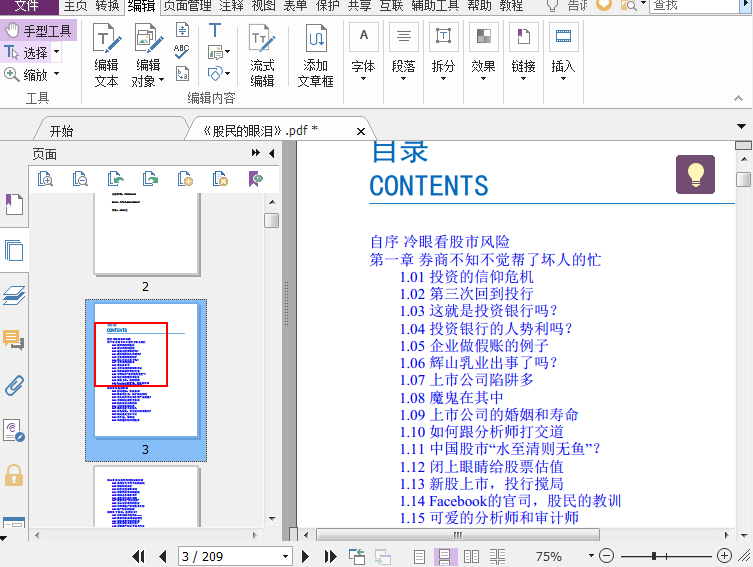Follow link '1.06 辉山乳业出事了吗?'

(478, 362)
